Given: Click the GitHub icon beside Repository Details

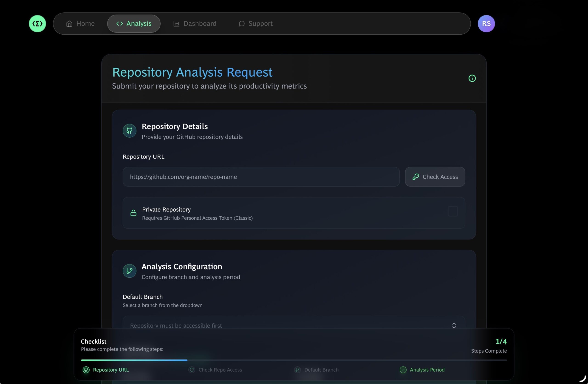Looking at the screenshot, I should pyautogui.click(x=130, y=131).
